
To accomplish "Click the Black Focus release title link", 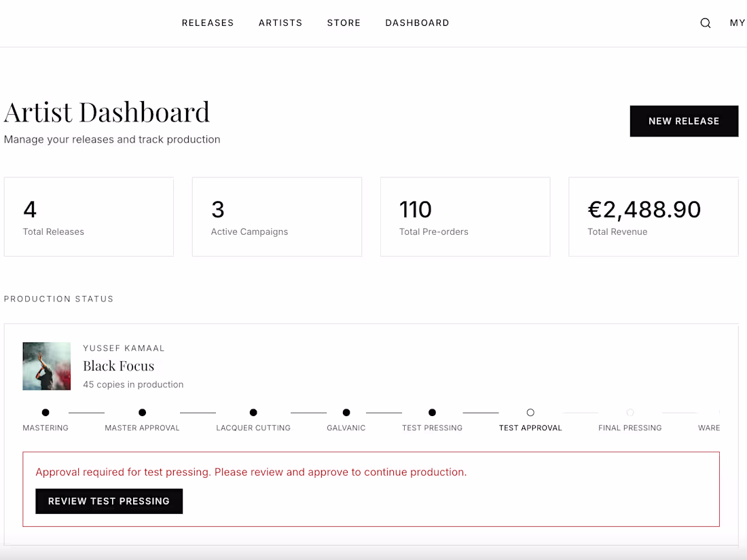I will [x=119, y=365].
